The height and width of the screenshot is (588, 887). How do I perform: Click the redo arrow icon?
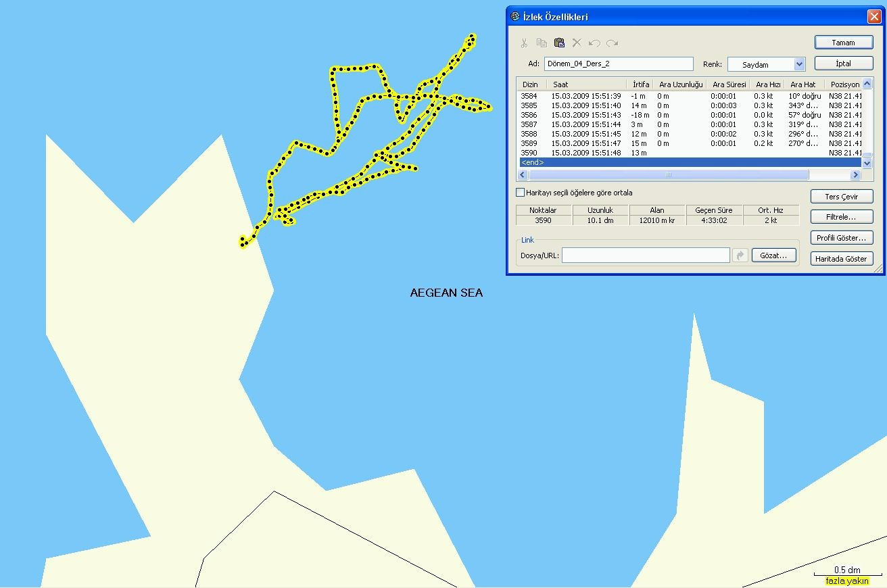[x=612, y=43]
